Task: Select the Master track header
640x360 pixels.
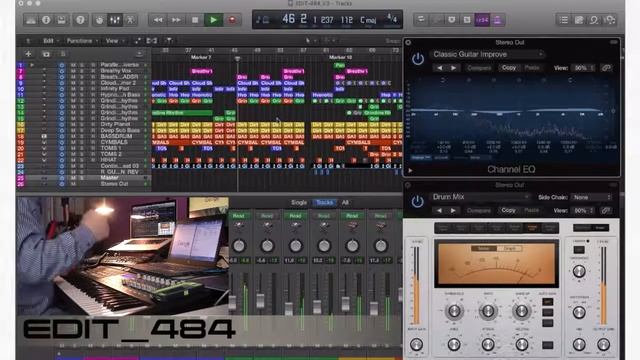Action: (x=84, y=178)
